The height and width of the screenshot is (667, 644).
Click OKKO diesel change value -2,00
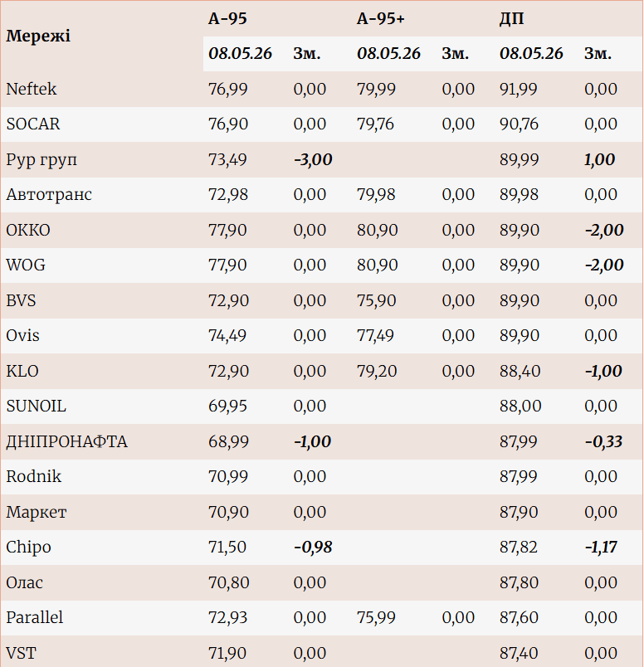click(604, 230)
